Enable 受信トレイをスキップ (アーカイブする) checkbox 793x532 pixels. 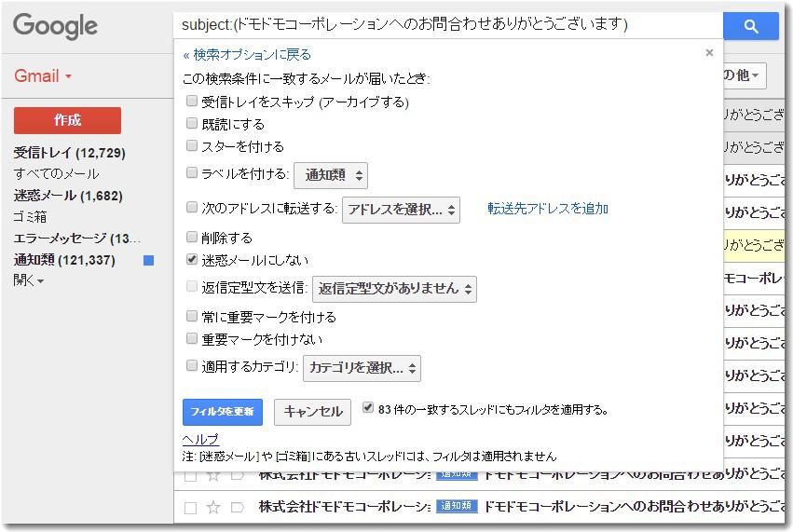(192, 101)
